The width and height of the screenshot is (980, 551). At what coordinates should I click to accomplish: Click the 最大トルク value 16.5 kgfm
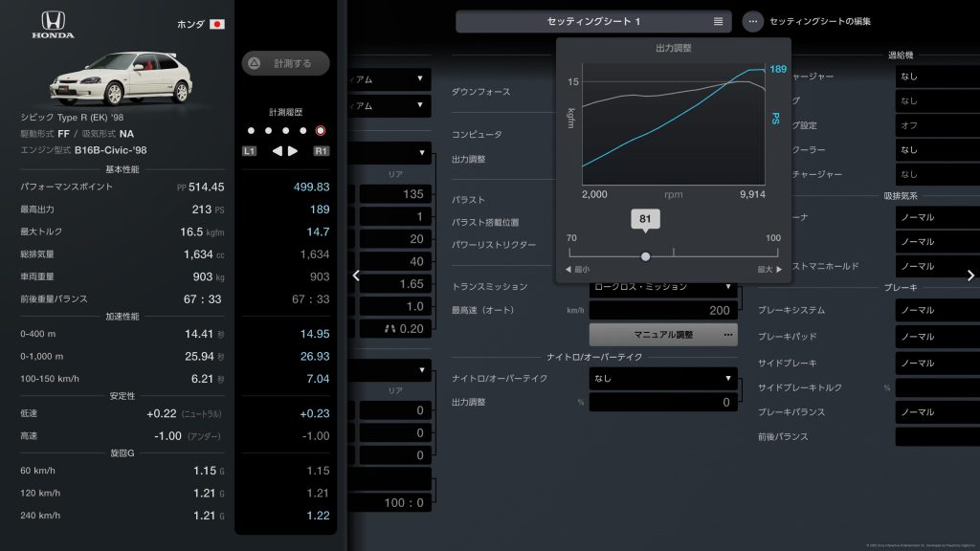coord(202,231)
